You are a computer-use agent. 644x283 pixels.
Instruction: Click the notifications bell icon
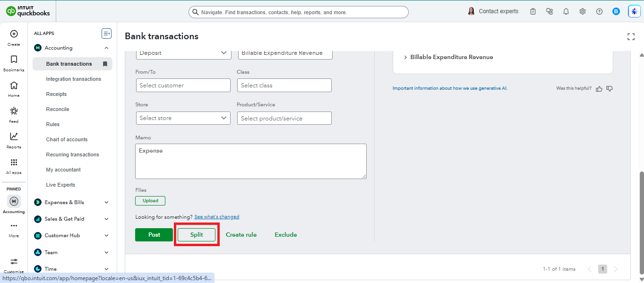click(566, 11)
